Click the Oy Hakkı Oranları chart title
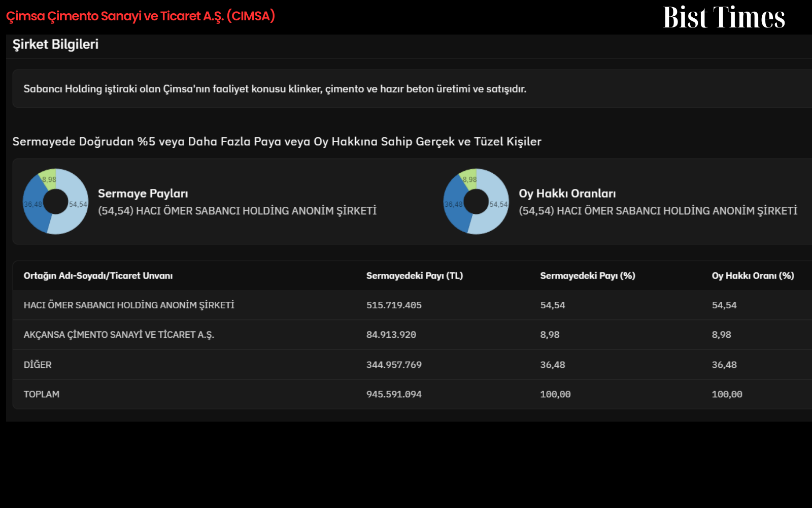The width and height of the screenshot is (812, 508). pyautogui.click(x=567, y=194)
